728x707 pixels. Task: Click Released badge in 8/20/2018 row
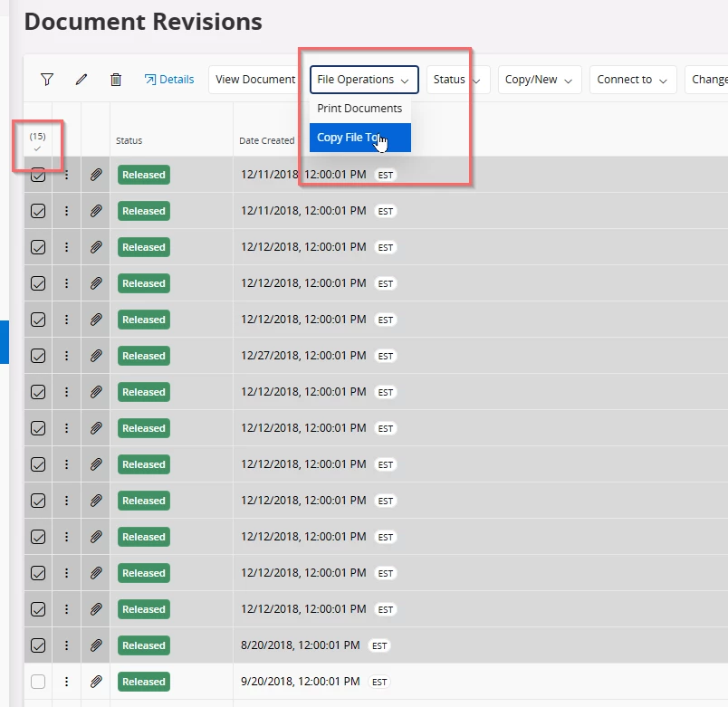point(144,645)
